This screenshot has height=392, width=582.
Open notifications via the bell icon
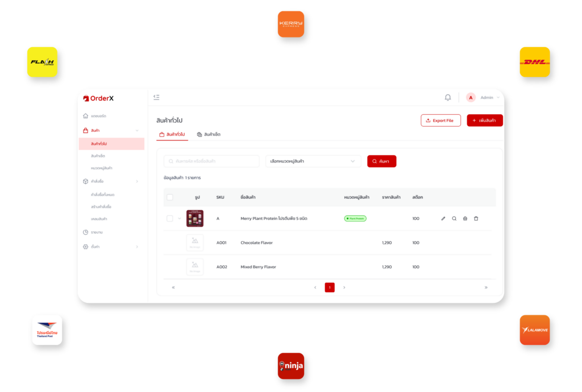click(x=448, y=98)
